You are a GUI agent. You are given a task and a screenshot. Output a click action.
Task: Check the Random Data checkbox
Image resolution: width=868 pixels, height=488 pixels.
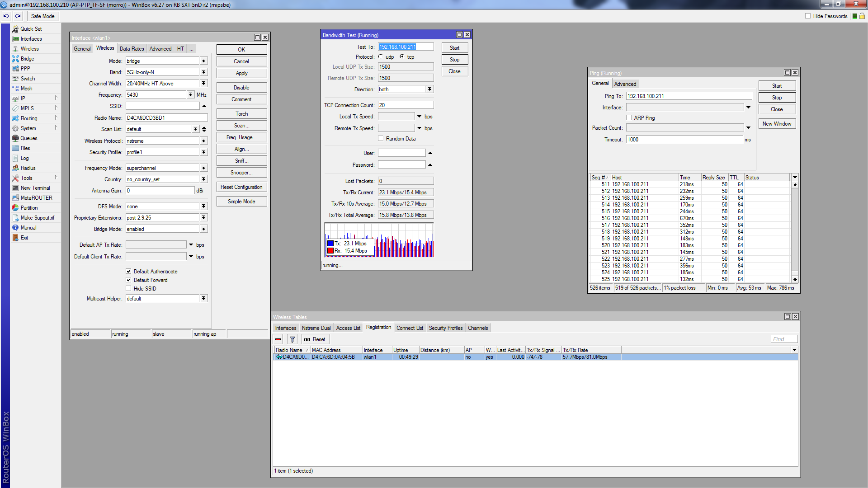pyautogui.click(x=381, y=139)
